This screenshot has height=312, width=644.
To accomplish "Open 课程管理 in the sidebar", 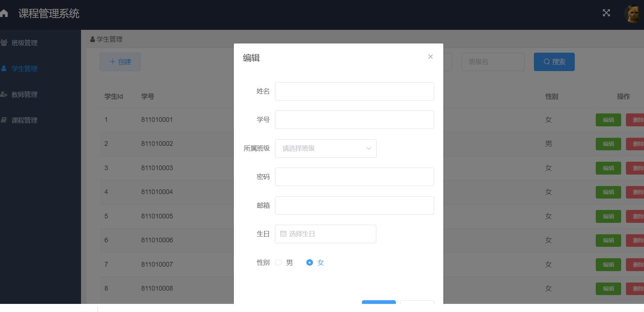I will click(24, 120).
